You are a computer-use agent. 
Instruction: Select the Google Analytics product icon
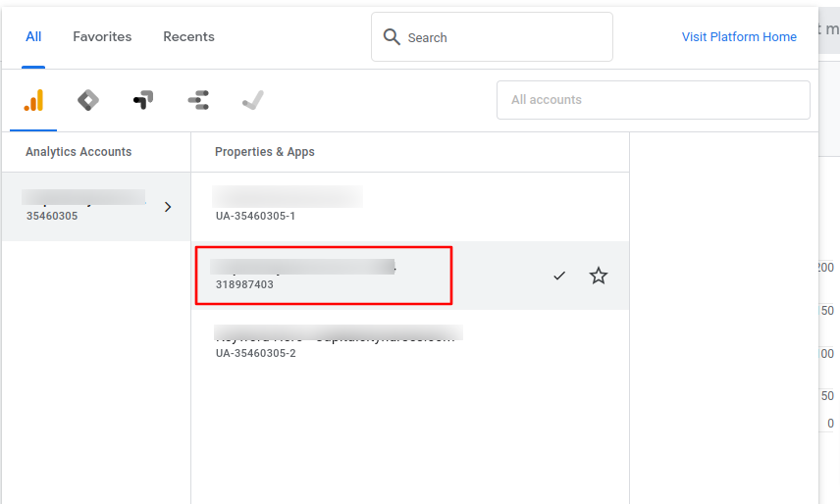tap(33, 100)
